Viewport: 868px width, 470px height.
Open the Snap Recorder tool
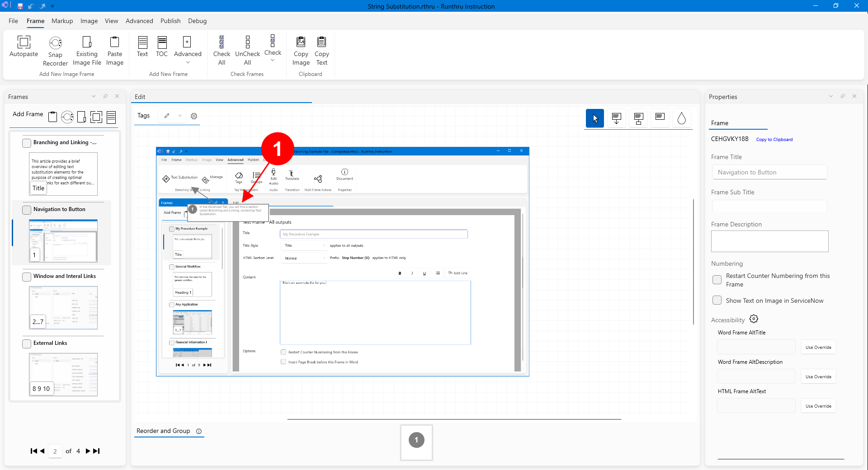tap(55, 43)
